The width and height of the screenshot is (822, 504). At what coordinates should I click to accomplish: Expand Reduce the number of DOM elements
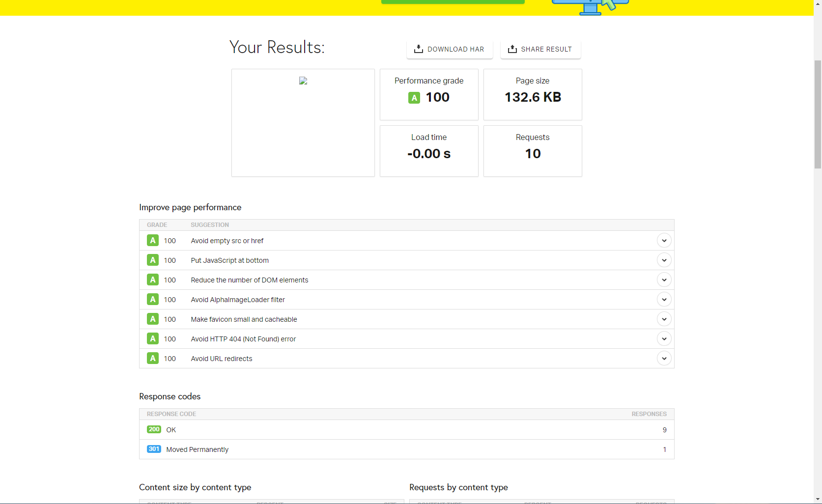(x=664, y=280)
